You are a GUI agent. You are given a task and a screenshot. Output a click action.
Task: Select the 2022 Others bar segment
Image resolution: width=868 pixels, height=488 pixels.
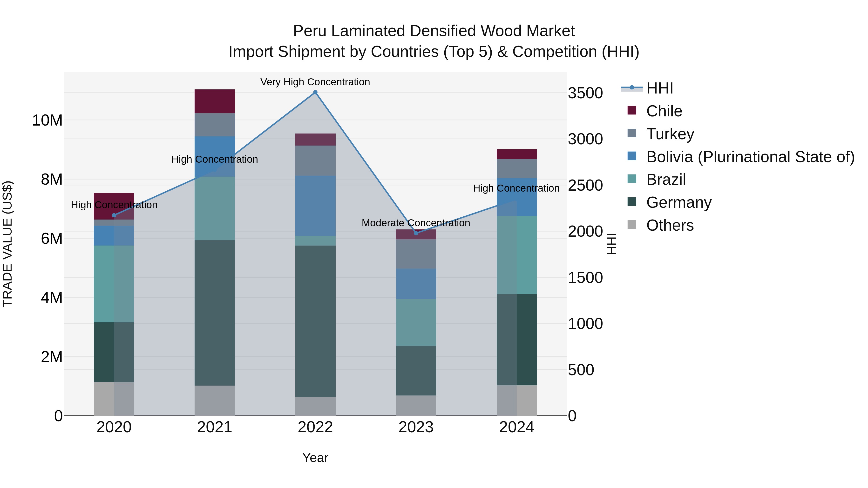click(315, 407)
